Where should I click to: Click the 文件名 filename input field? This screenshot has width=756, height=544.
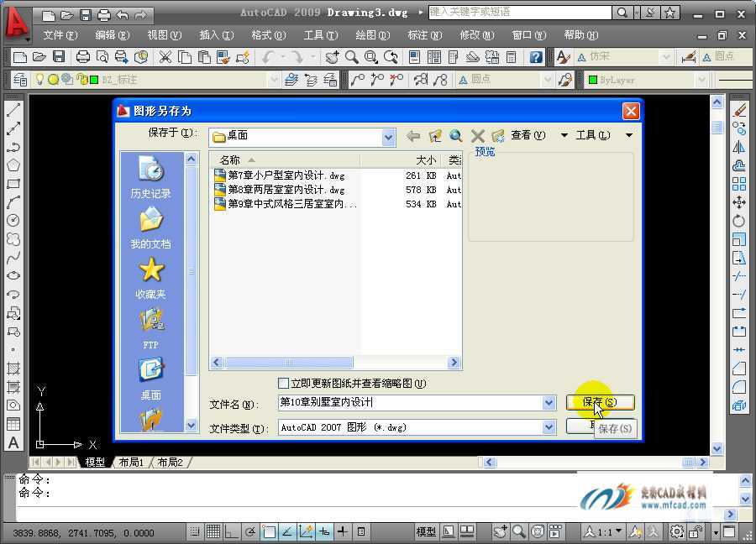tap(410, 402)
